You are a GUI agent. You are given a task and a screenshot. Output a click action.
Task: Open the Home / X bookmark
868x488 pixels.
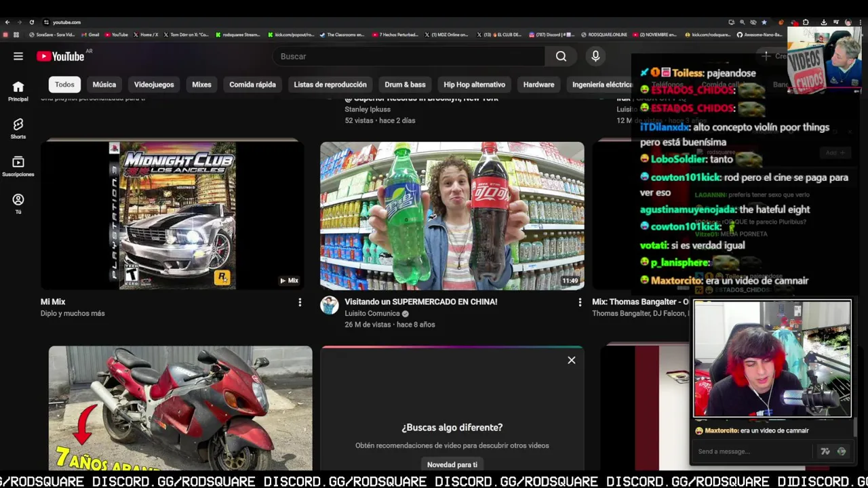point(146,35)
